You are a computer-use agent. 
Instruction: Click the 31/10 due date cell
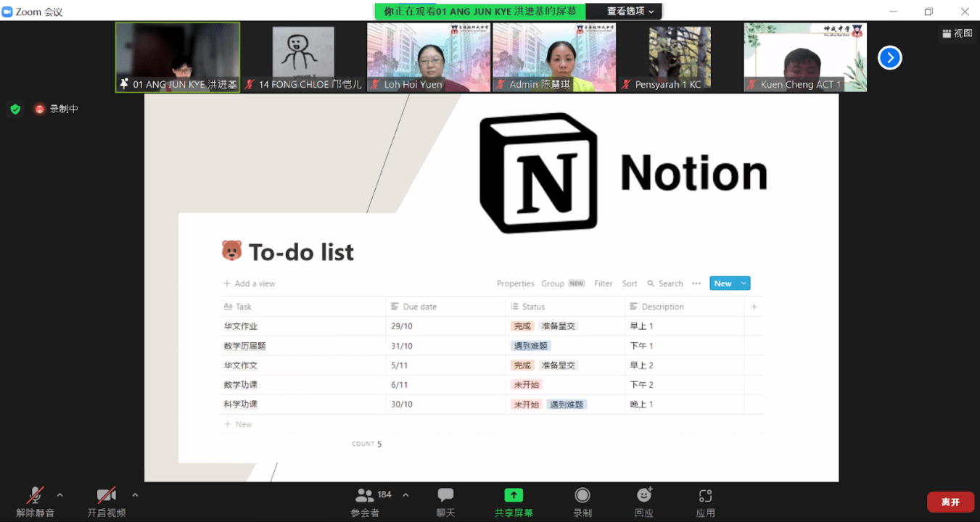point(445,346)
